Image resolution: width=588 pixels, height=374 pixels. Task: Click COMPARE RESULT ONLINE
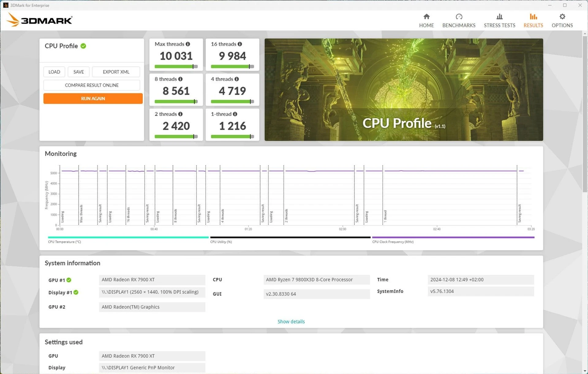(x=92, y=85)
